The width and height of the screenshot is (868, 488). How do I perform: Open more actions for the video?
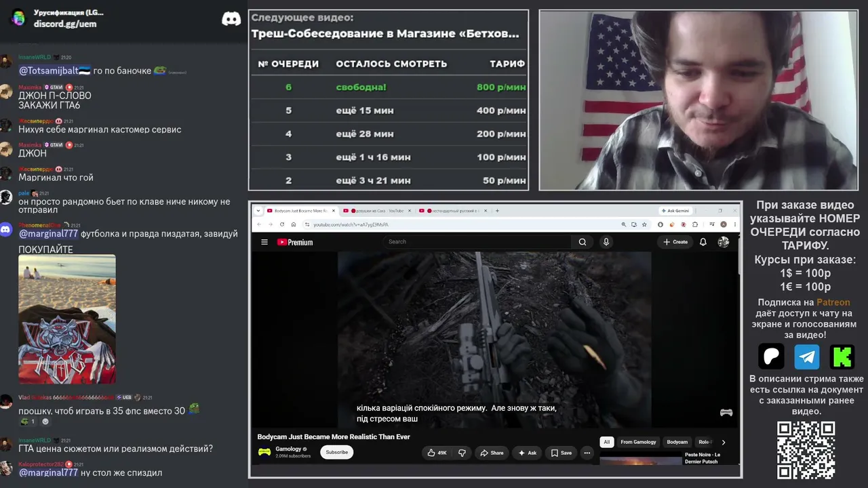pos(587,453)
